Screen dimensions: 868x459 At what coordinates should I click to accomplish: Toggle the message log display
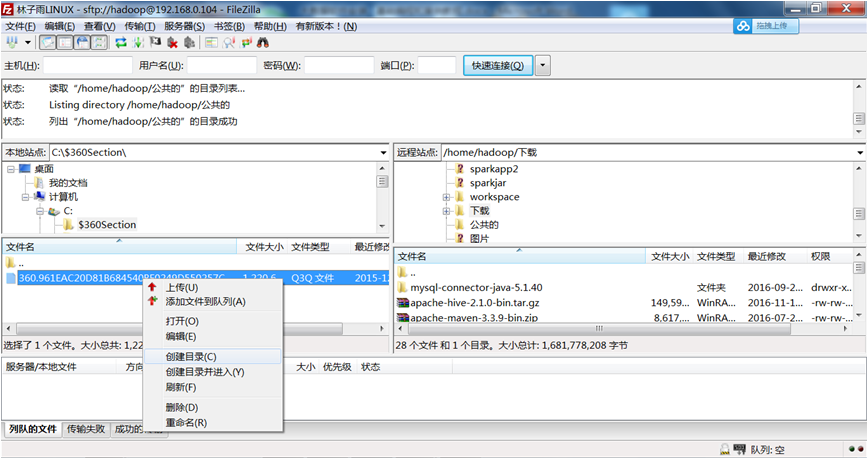pyautogui.click(x=48, y=43)
